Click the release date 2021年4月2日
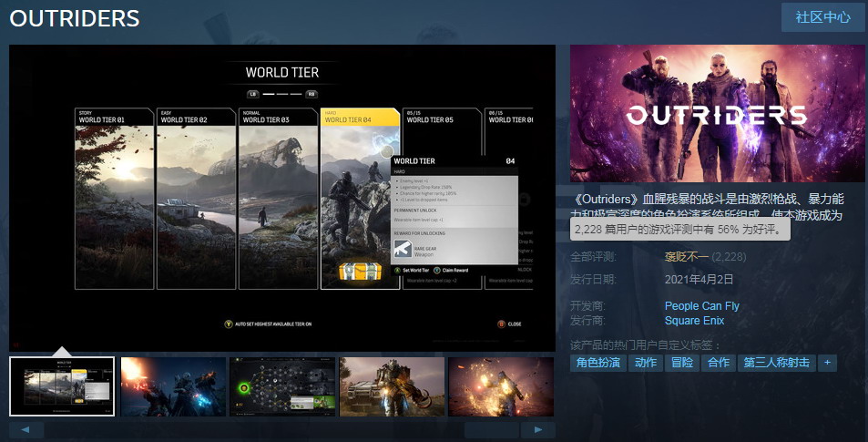This screenshot has height=442, width=868. coord(700,280)
